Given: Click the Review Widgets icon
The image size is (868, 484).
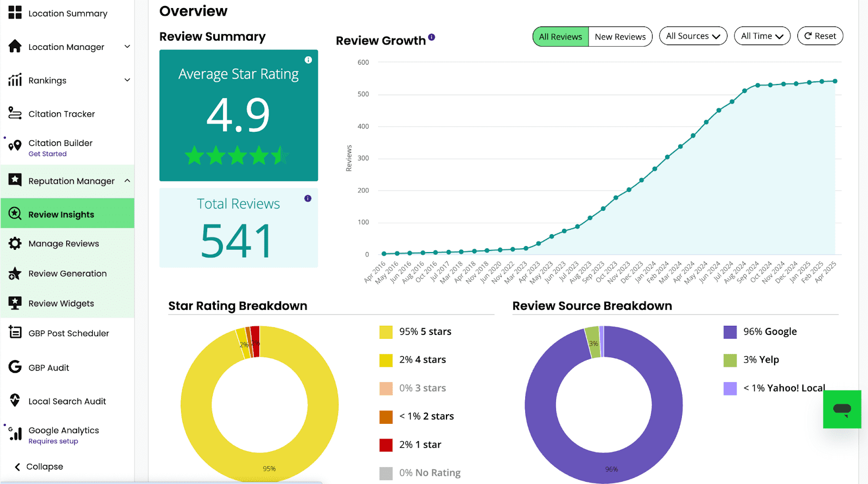Looking at the screenshot, I should 15,303.
